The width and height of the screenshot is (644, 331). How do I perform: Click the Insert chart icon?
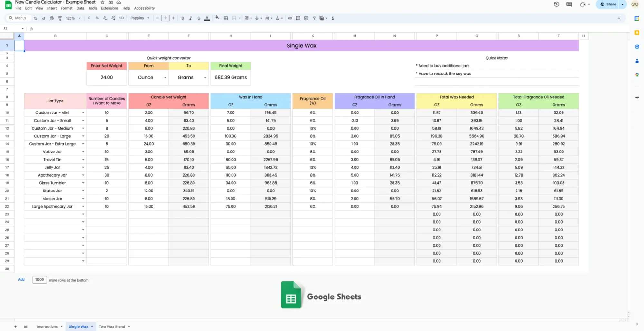click(x=306, y=18)
